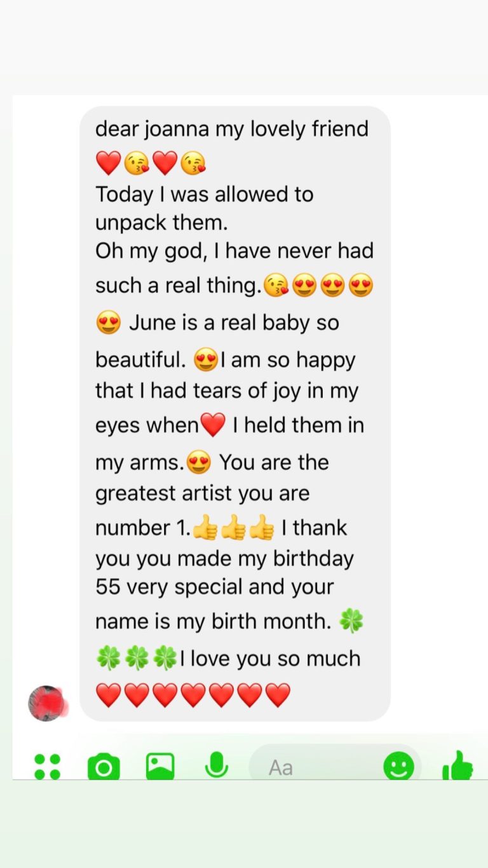Click the heart-eyes emoji before "June is"
Screen dimensions: 488x868
click(x=108, y=324)
